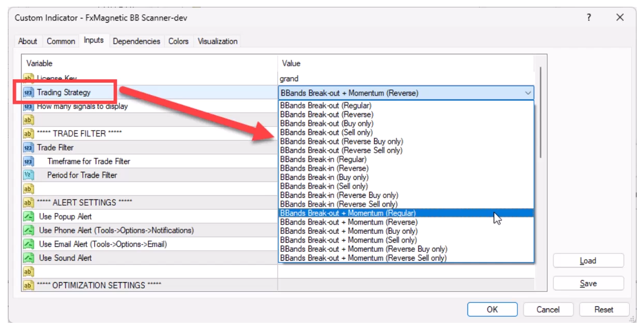Select the Inputs tab
This screenshot has height=330, width=644.
tap(94, 40)
